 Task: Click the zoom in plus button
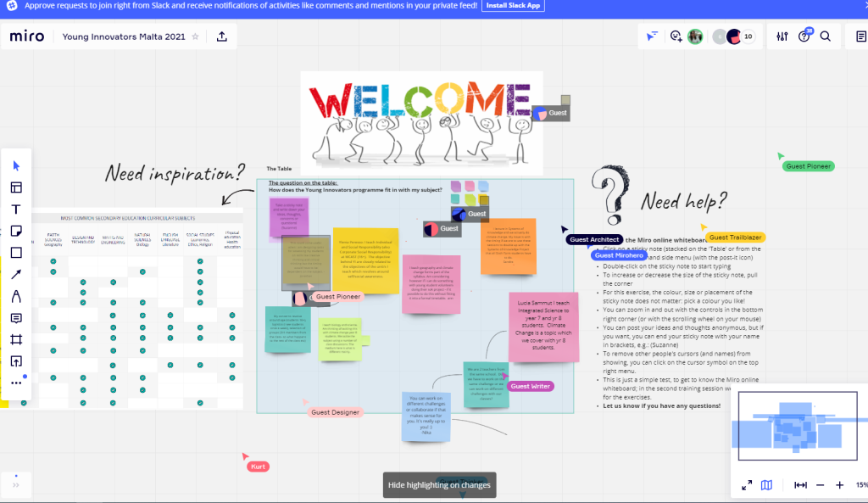pos(839,485)
